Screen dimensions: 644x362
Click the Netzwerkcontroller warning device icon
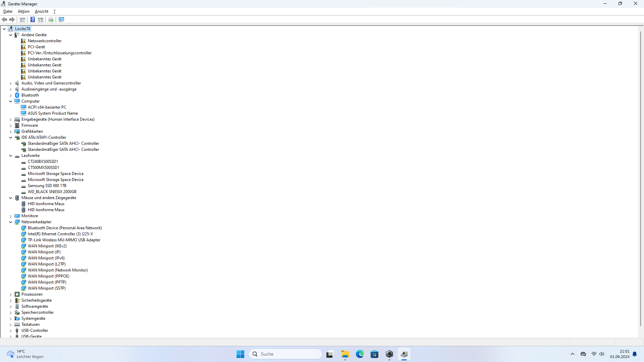[x=23, y=41]
